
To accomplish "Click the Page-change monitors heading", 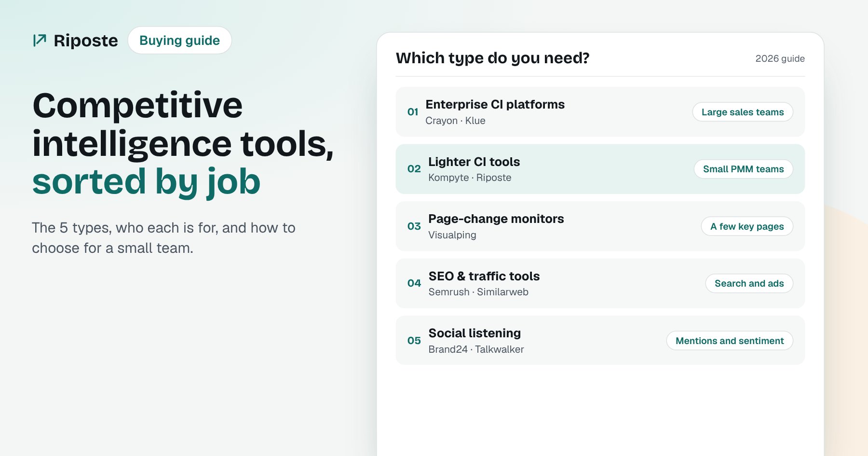I will coord(496,219).
